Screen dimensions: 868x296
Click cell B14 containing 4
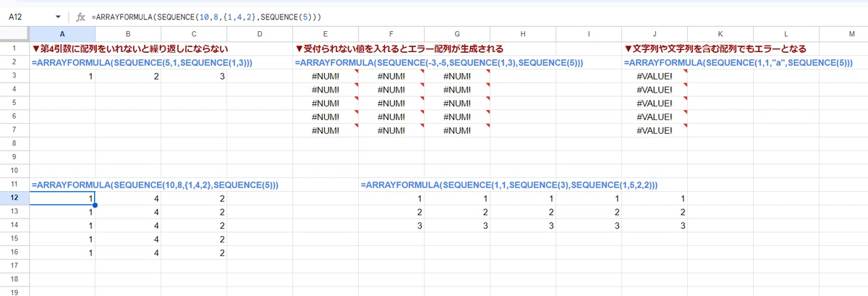point(128,226)
